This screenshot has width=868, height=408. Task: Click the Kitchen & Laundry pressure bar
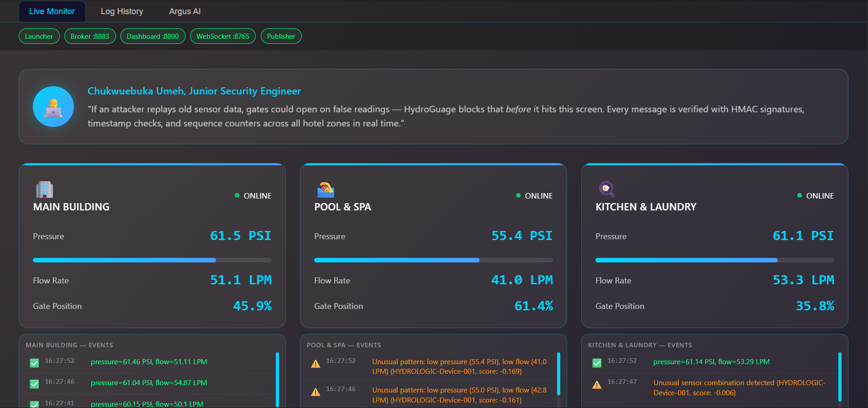[715, 260]
